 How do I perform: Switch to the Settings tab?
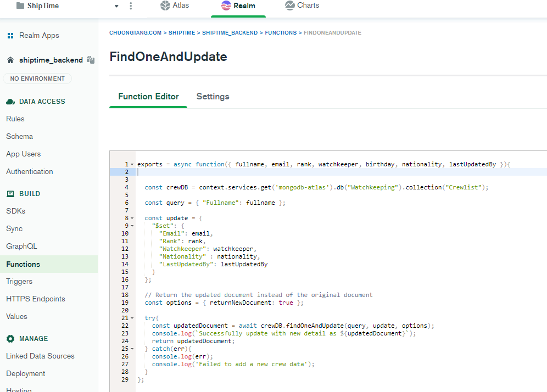point(213,96)
